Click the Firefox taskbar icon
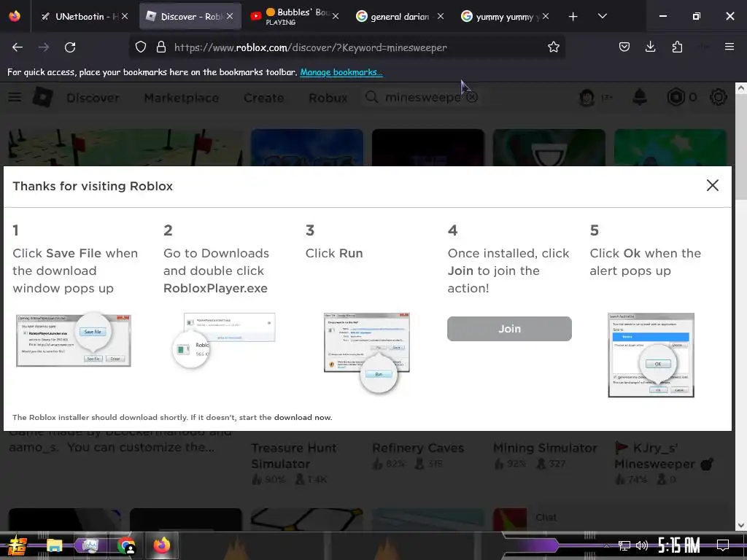747x560 pixels. pos(161,545)
